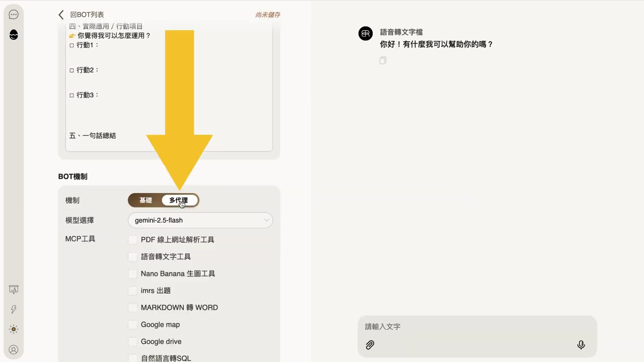Image resolution: width=644 pixels, height=362 pixels.
Task: Attach a file with the paperclip icon
Action: (370, 345)
